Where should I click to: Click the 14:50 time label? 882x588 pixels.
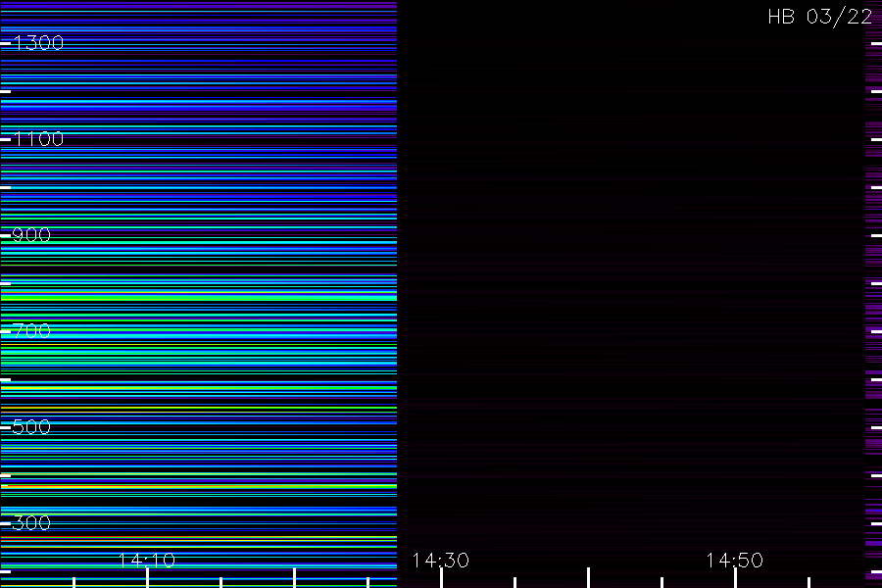point(735,561)
